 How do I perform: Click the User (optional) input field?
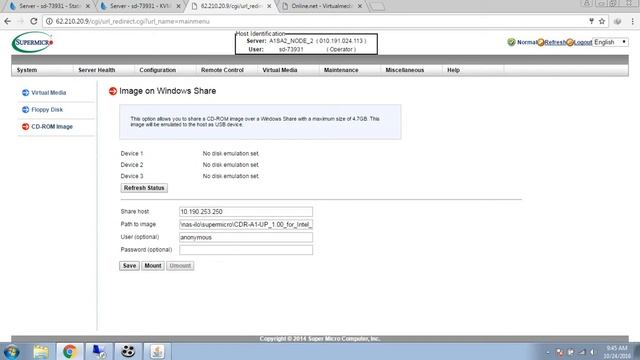pyautogui.click(x=246, y=237)
